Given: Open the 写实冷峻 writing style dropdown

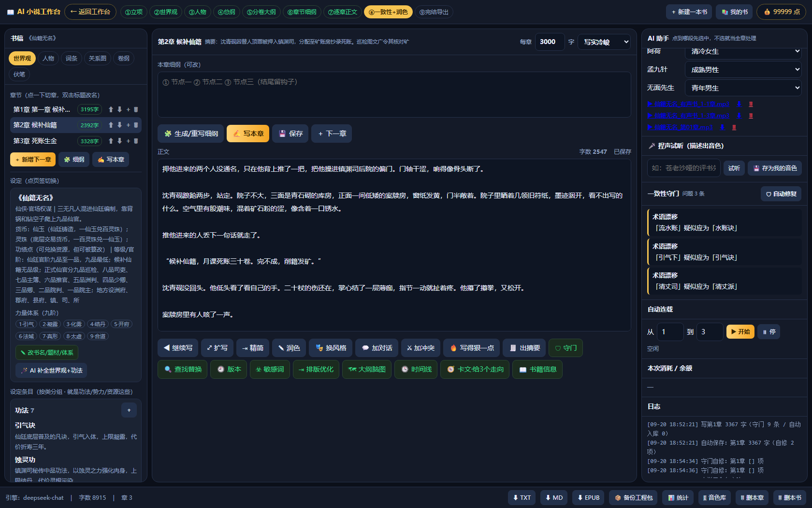Looking at the screenshot, I should 604,42.
